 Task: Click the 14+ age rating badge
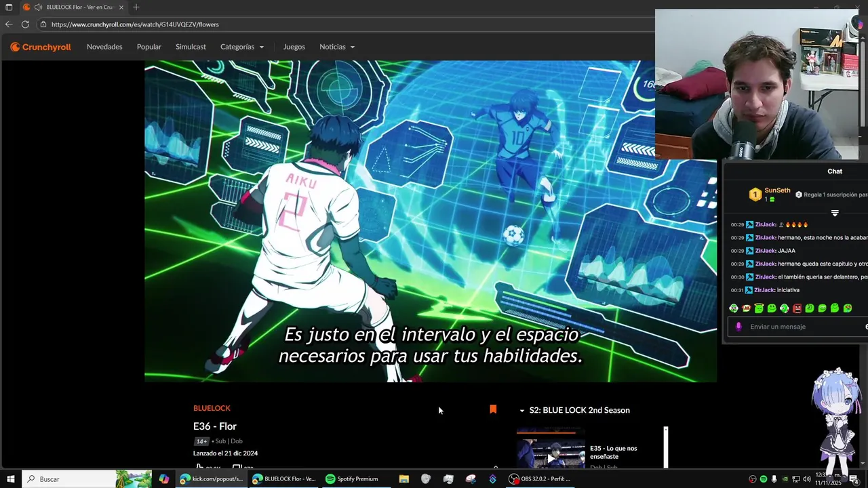tap(201, 441)
